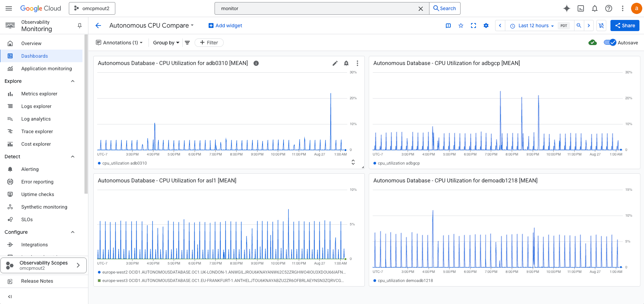Check the green cloud saved status
The width and height of the screenshot is (644, 304).
click(x=593, y=43)
